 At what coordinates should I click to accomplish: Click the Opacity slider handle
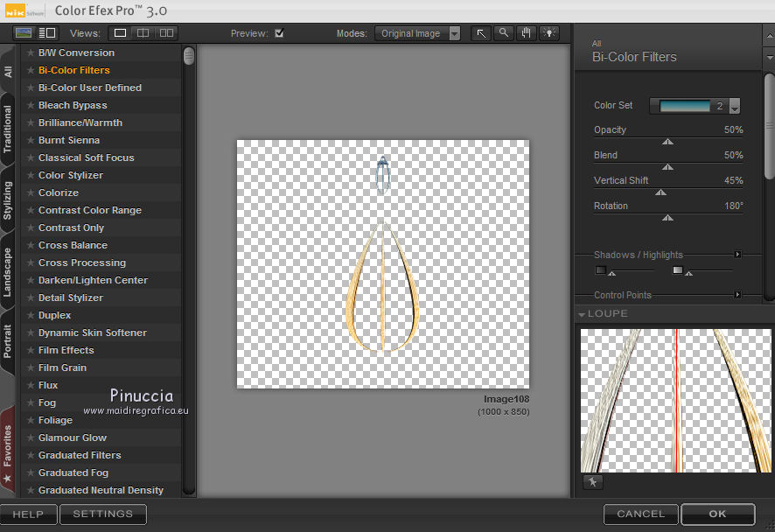click(x=668, y=141)
